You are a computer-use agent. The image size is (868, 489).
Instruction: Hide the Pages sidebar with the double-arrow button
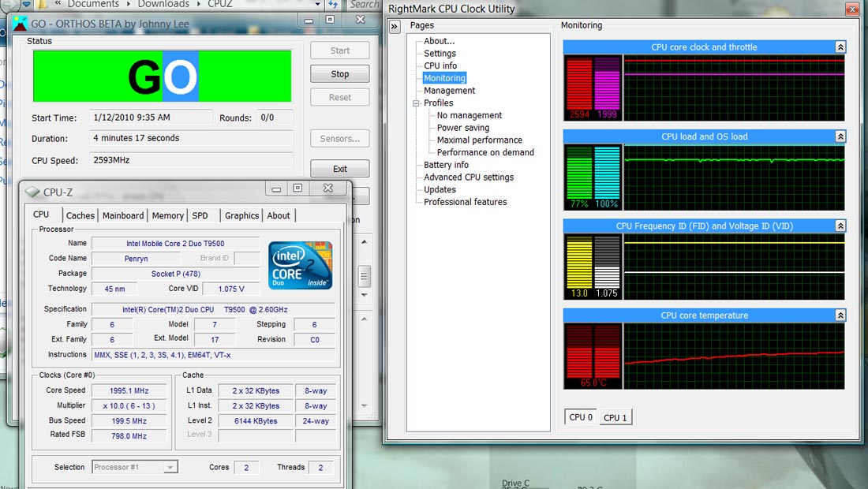(395, 26)
